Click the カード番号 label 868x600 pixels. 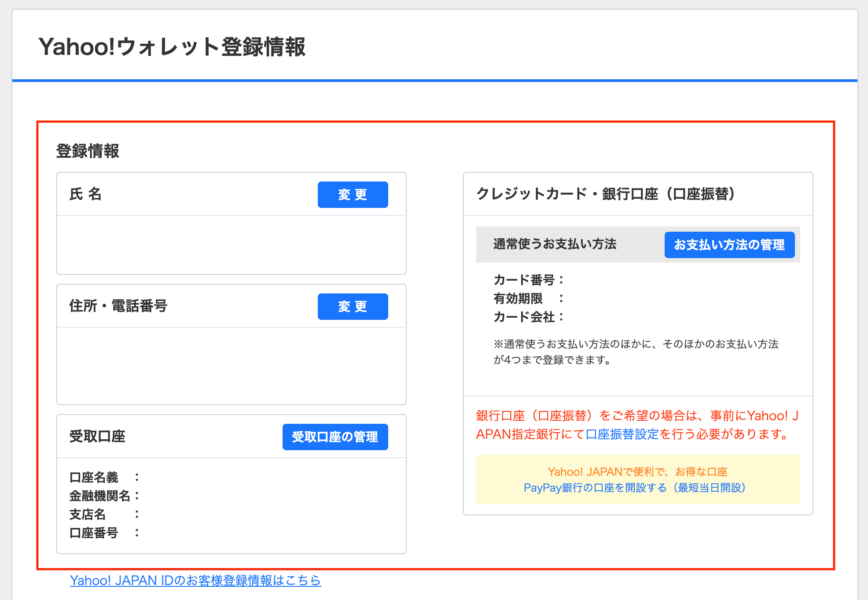pyautogui.click(x=529, y=280)
